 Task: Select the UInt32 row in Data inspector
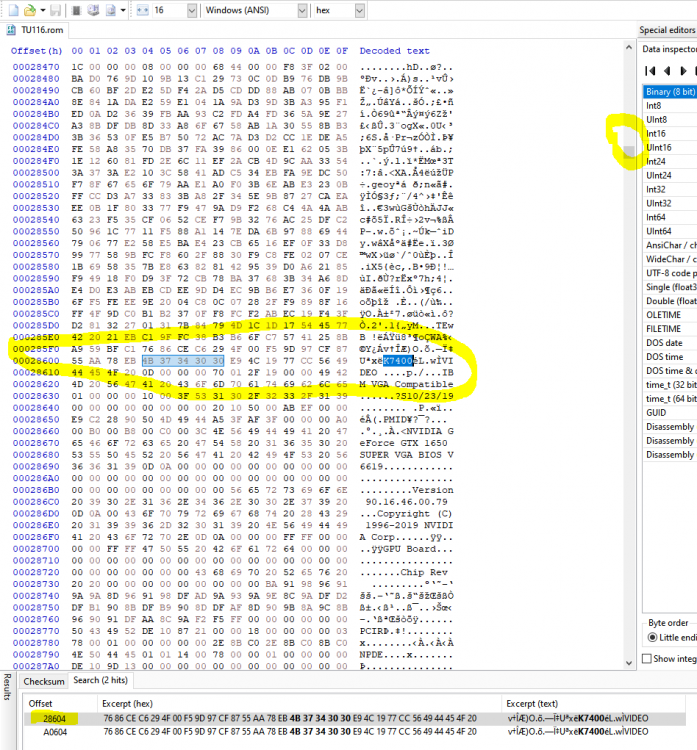coord(670,203)
